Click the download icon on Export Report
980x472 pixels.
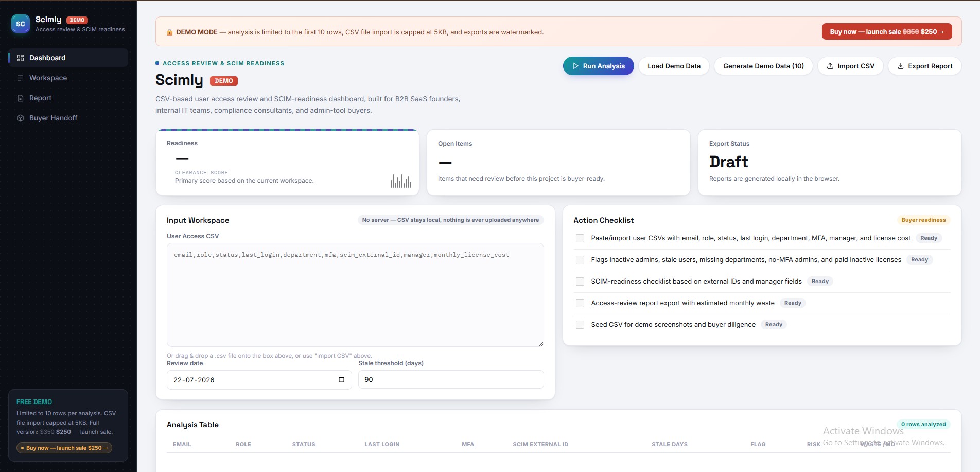[x=901, y=66]
